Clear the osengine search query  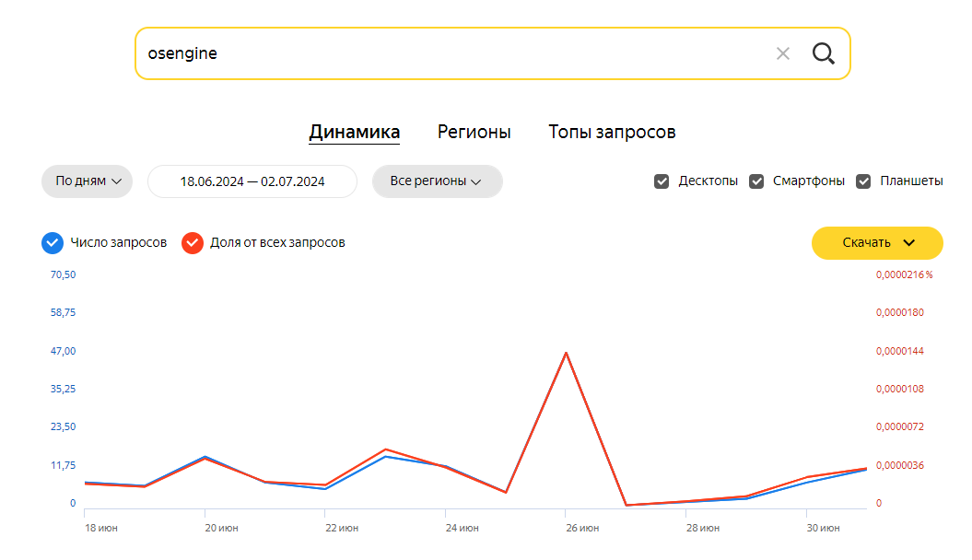pyautogui.click(x=783, y=53)
